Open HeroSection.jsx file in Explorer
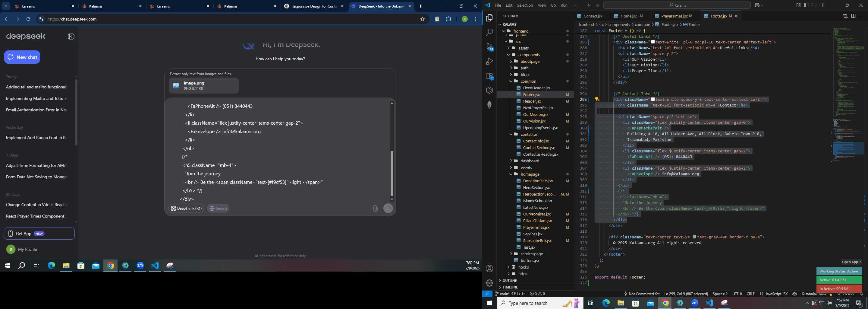The height and width of the screenshot is (309, 868). (536, 188)
